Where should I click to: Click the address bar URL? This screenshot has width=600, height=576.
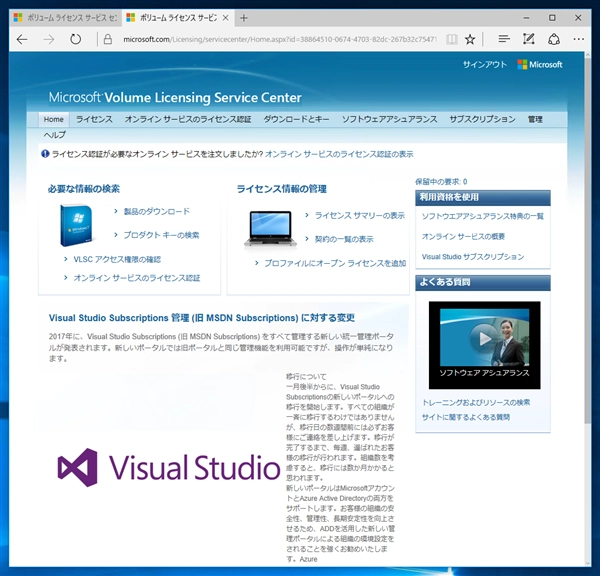[x=279, y=39]
